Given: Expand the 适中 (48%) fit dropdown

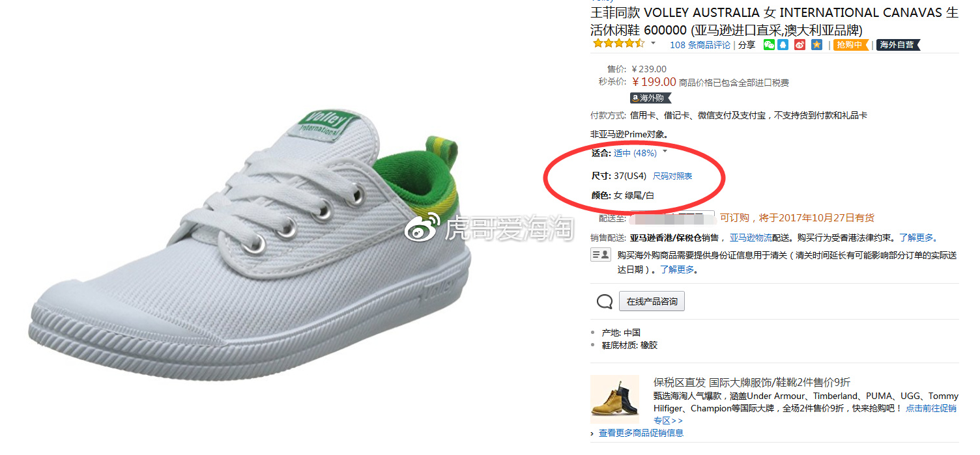Looking at the screenshot, I should [665, 152].
